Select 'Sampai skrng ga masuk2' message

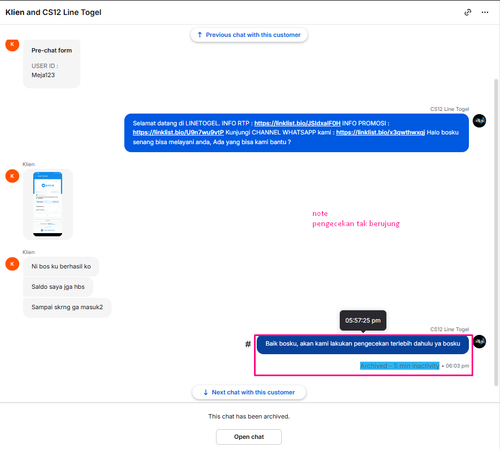coord(67,307)
